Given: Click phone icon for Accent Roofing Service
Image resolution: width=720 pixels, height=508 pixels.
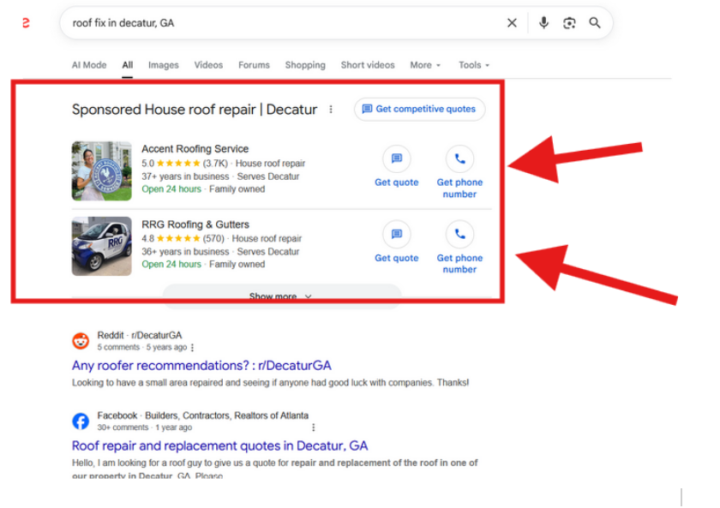Looking at the screenshot, I should tap(460, 159).
